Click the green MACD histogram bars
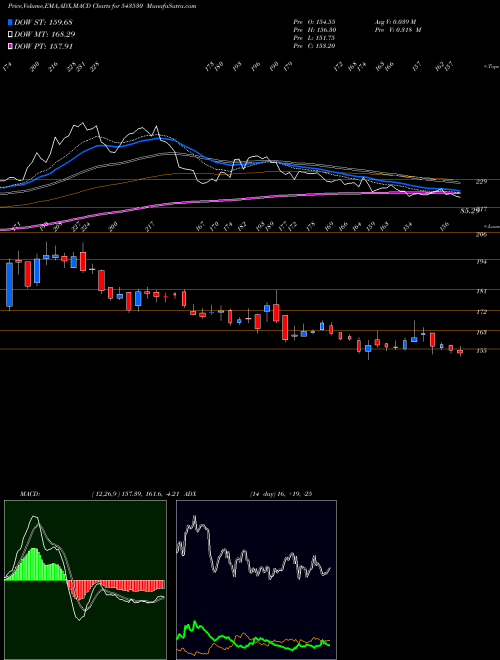Viewport: 500px width, 660px height. (37, 565)
